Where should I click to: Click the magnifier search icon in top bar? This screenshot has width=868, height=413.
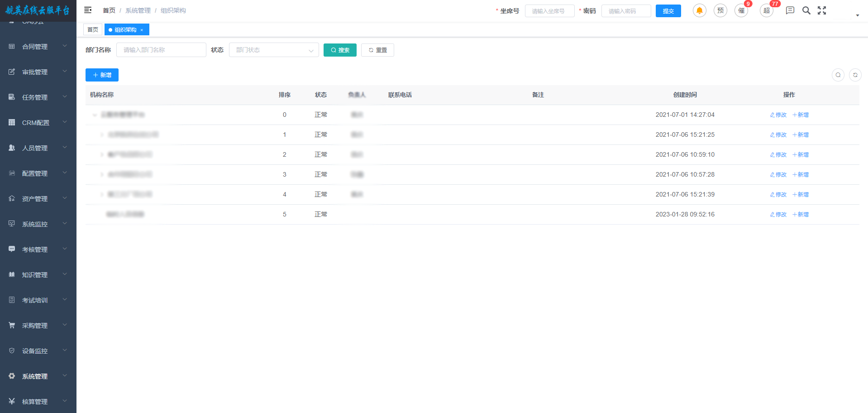point(806,10)
